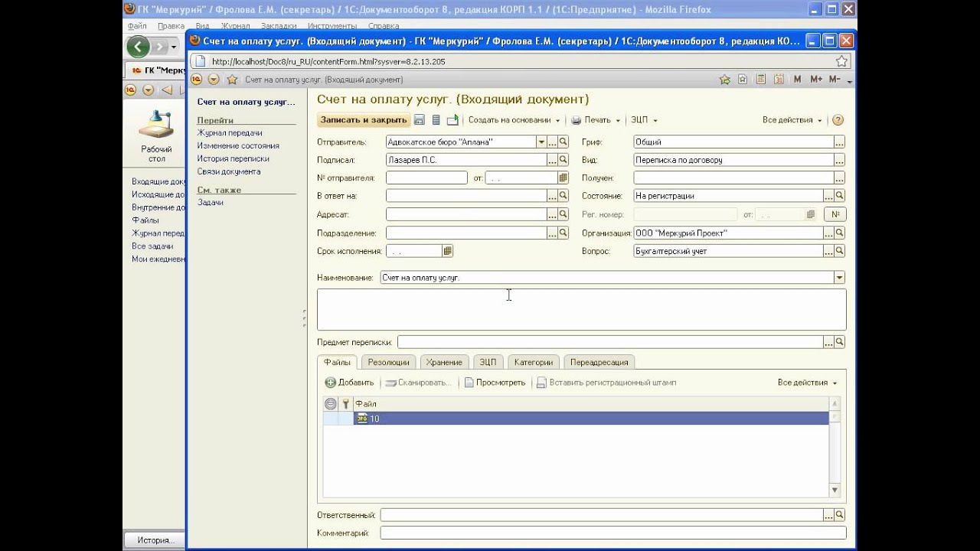Viewport: 980px width, 551px height.
Task: Click the magnifier icon for Адресат field
Action: click(x=563, y=214)
